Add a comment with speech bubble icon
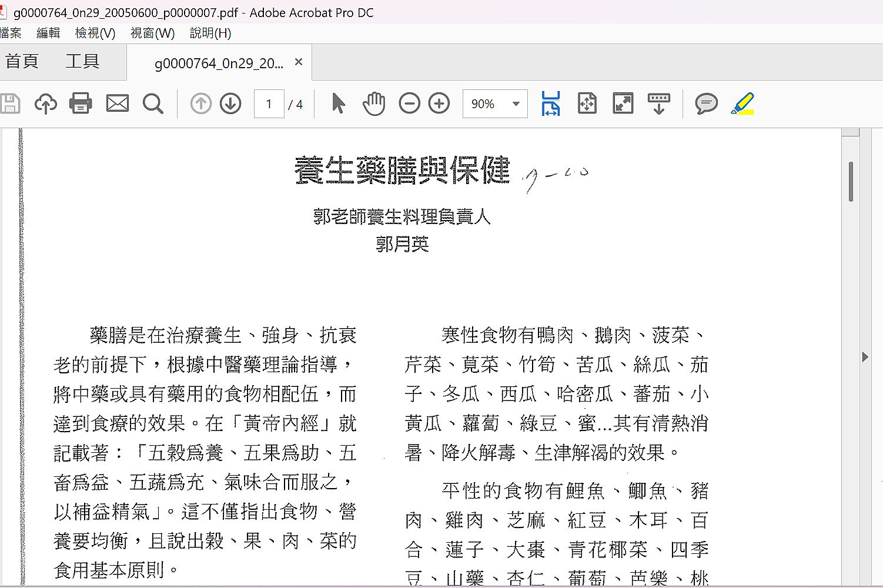This screenshot has height=588, width=883. 706,104
